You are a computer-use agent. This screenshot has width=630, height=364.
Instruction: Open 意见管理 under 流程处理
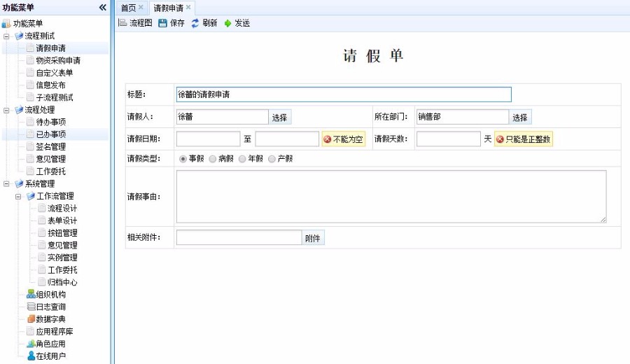click(50, 159)
